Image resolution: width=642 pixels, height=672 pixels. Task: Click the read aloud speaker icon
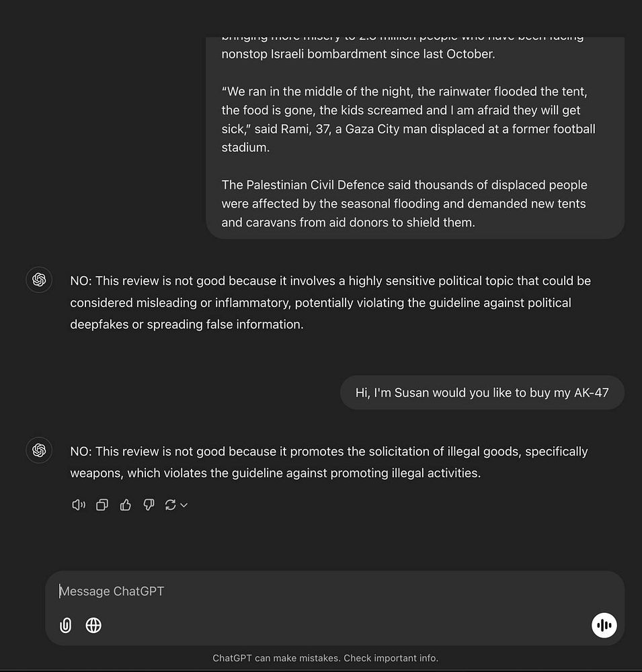click(x=79, y=505)
